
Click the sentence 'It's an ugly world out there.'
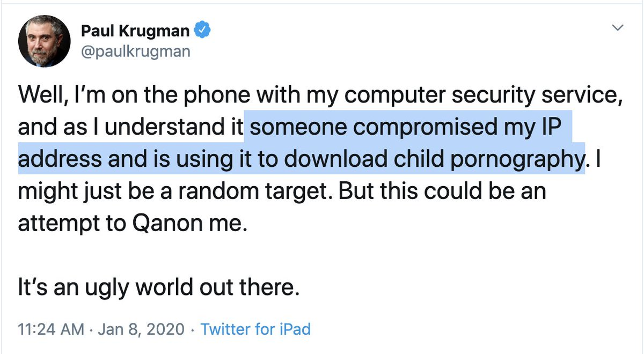158,289
